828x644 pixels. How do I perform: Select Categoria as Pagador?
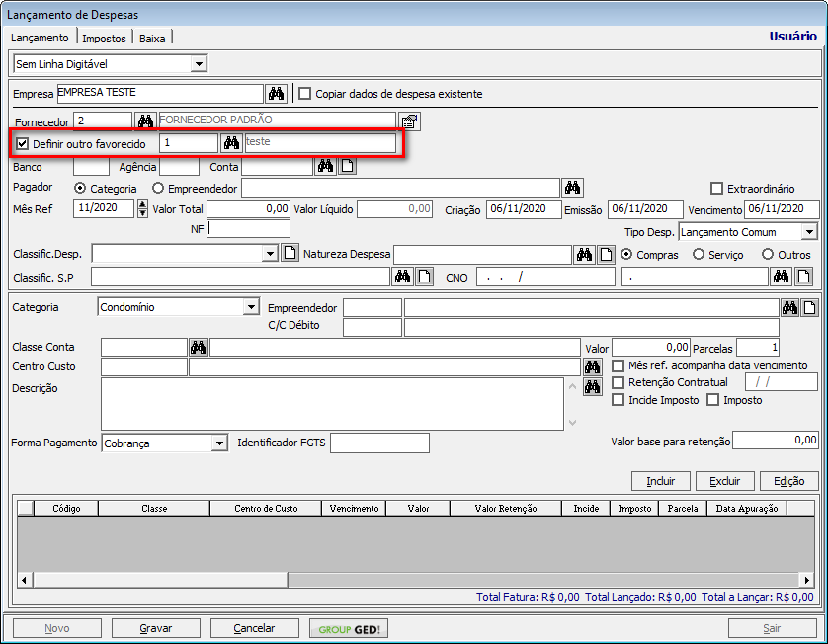(x=80, y=188)
